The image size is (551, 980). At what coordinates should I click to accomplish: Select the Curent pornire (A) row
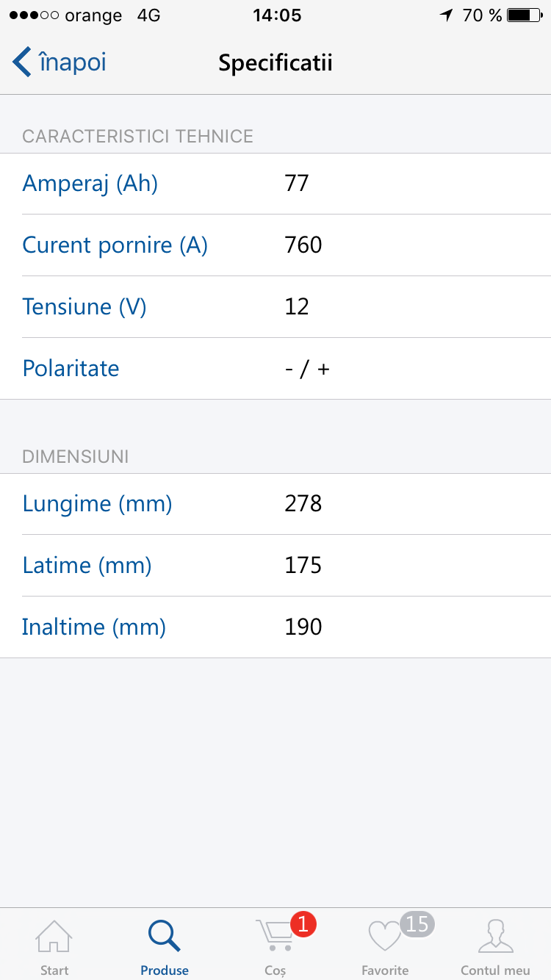tap(275, 245)
